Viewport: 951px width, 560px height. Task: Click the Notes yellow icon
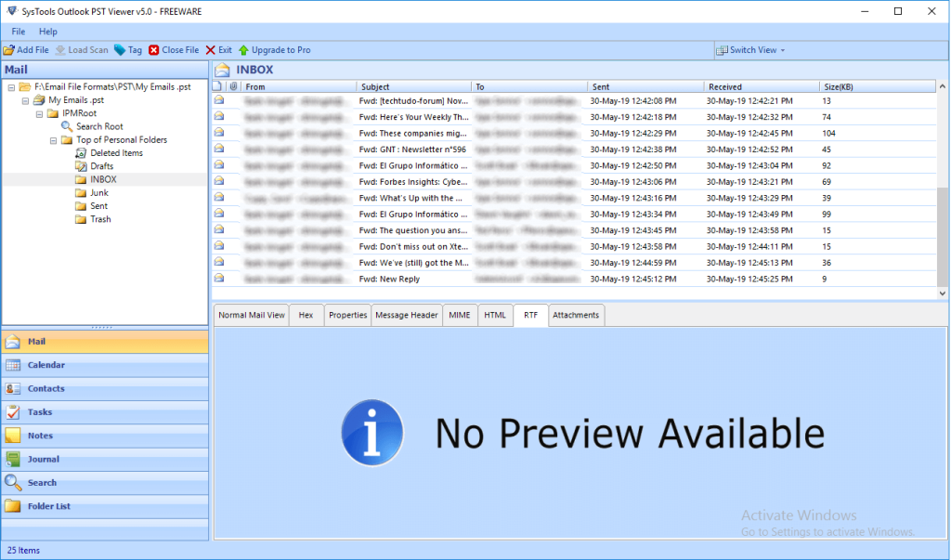click(13, 436)
